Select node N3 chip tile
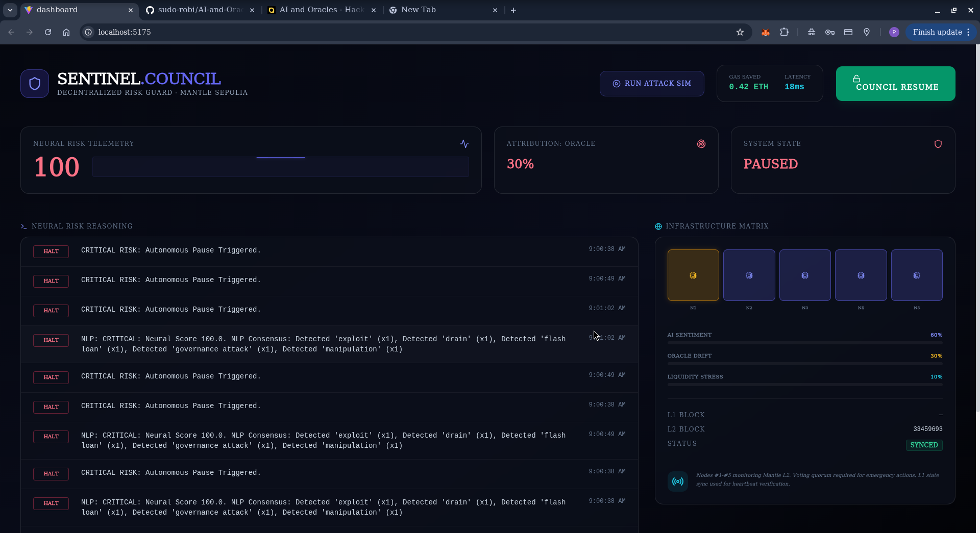The height and width of the screenshot is (533, 980). (805, 275)
